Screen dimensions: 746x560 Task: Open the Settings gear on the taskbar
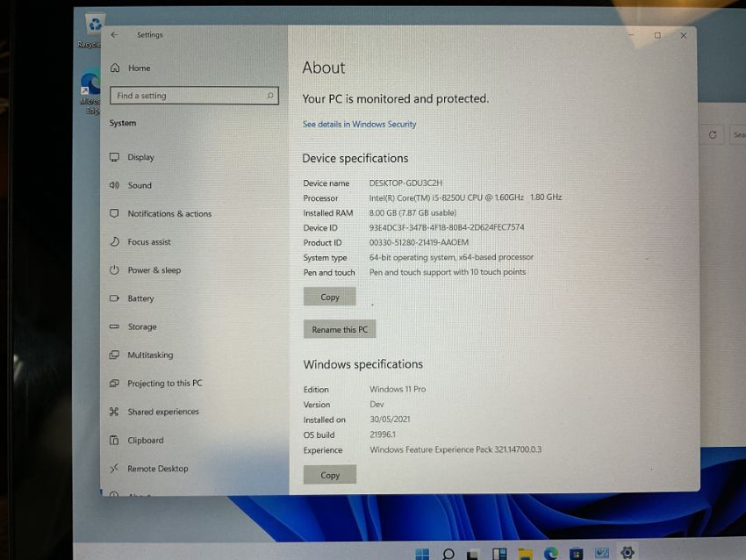coord(628,552)
